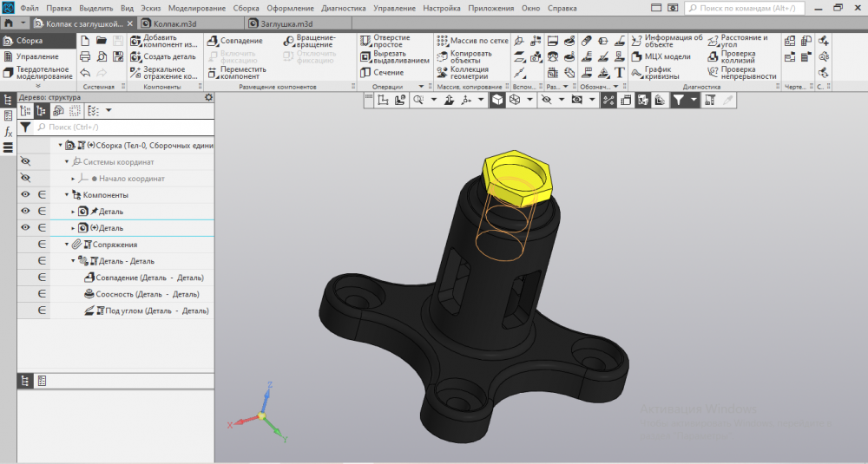
Task: Toggle visibility of pinned Деталь component
Action: coord(25,212)
